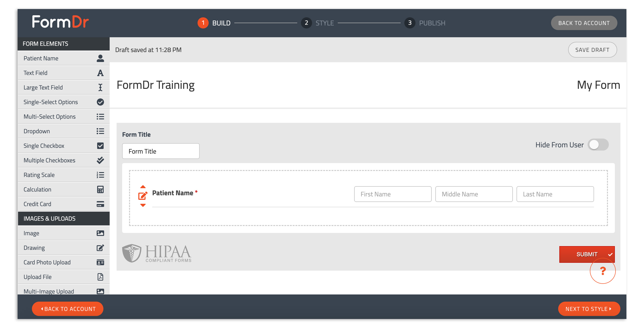Add a Patient Name element

[64, 58]
